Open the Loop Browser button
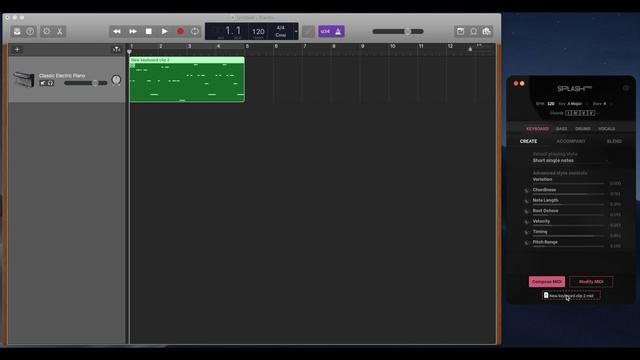 click(473, 31)
